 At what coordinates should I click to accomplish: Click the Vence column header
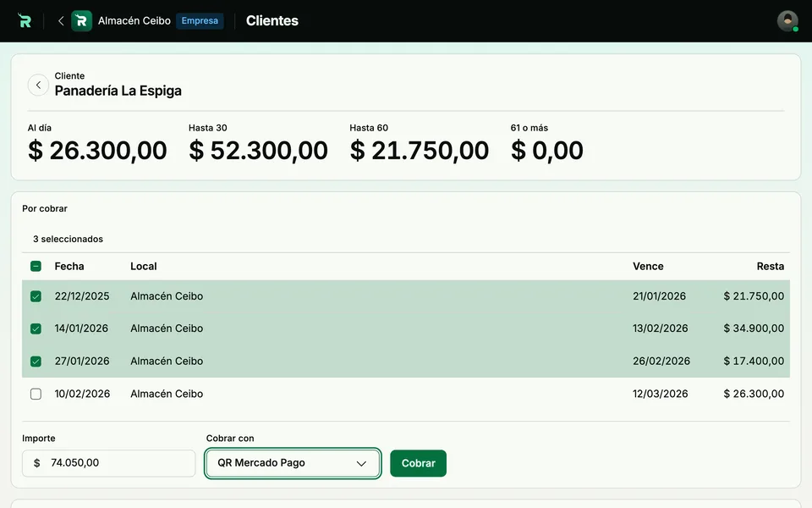click(648, 267)
